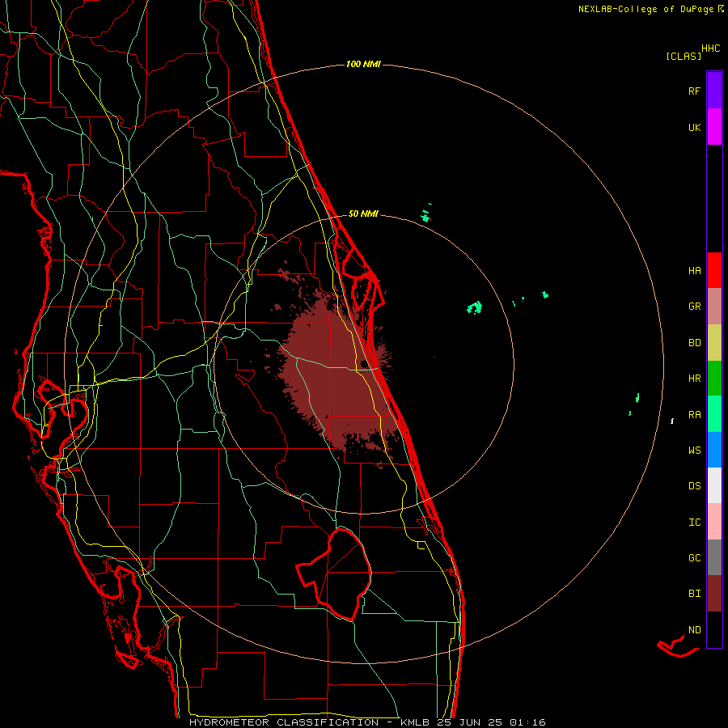Click the HYDROMETEOR CLASSIFICATION caption text
The width and height of the screenshot is (728, 728).
[284, 722]
